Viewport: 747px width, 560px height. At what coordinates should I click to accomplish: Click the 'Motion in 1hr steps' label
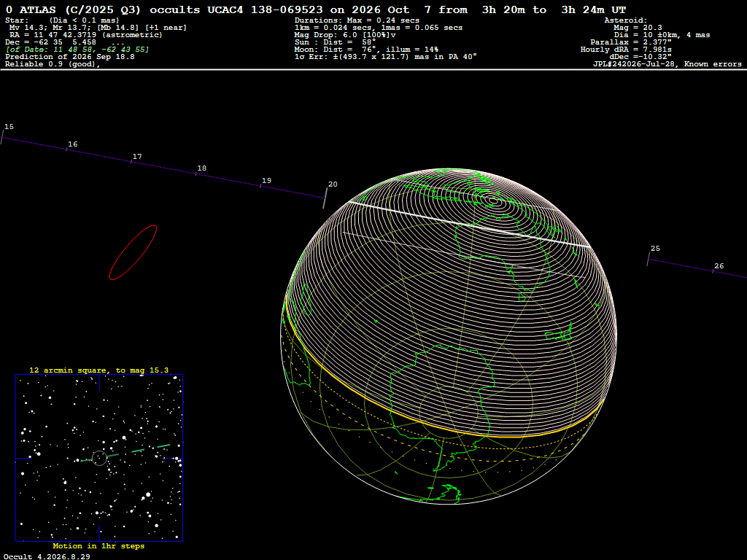pos(98,545)
